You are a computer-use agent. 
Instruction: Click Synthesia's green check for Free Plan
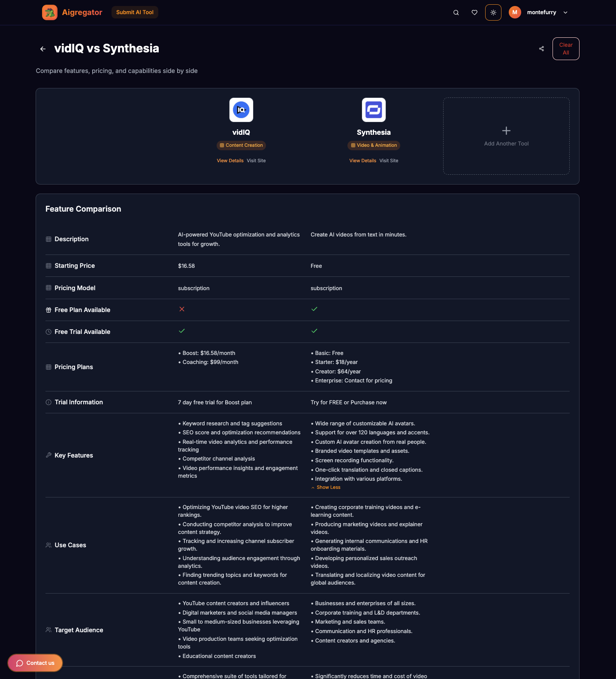[314, 309]
